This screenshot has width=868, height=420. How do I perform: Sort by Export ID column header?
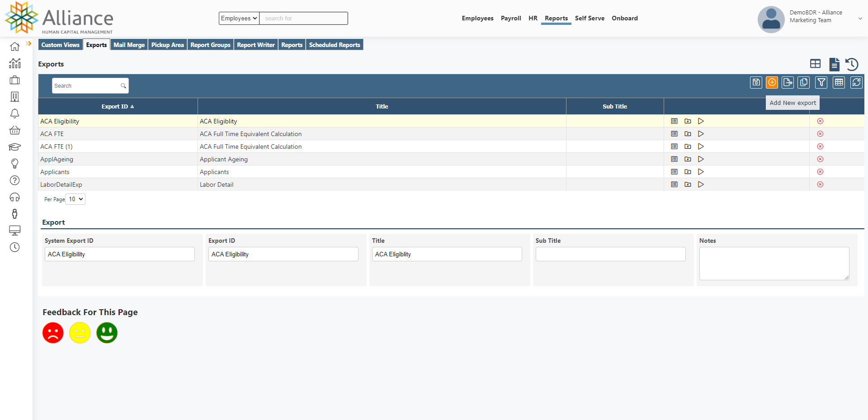118,107
